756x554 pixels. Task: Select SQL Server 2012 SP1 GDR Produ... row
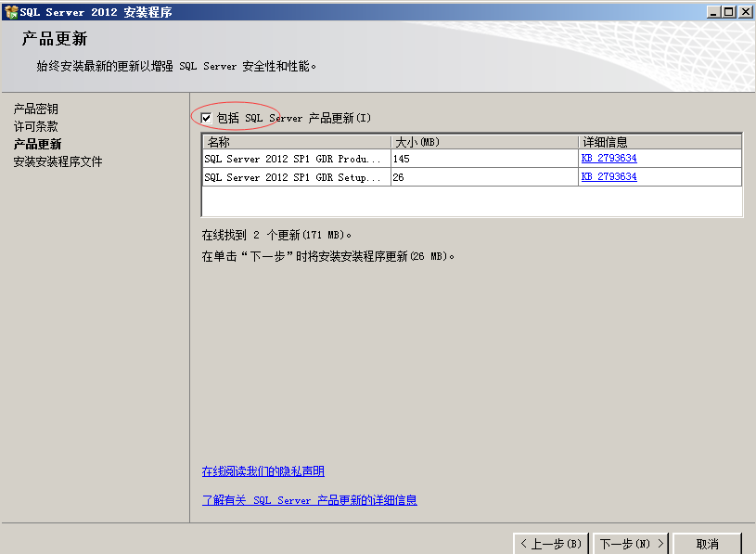pos(472,159)
